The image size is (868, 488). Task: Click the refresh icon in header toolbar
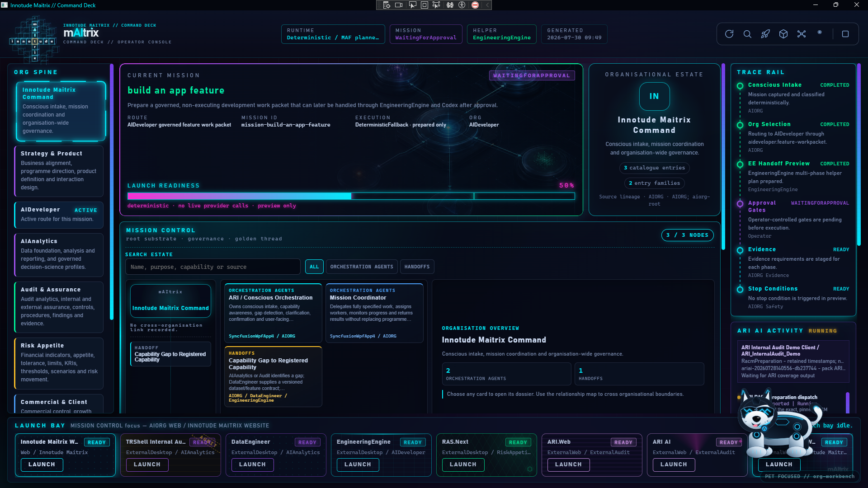tap(729, 34)
